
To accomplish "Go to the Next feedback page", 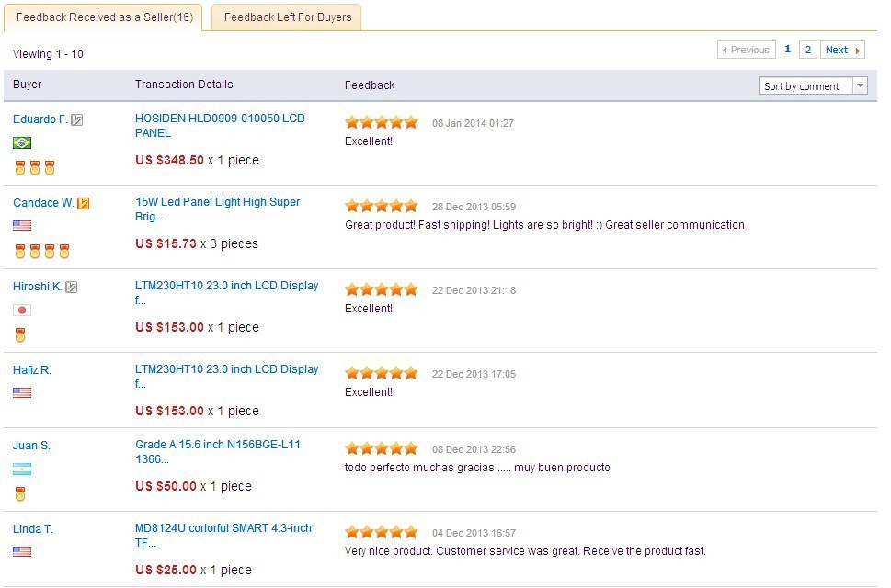I will point(842,50).
